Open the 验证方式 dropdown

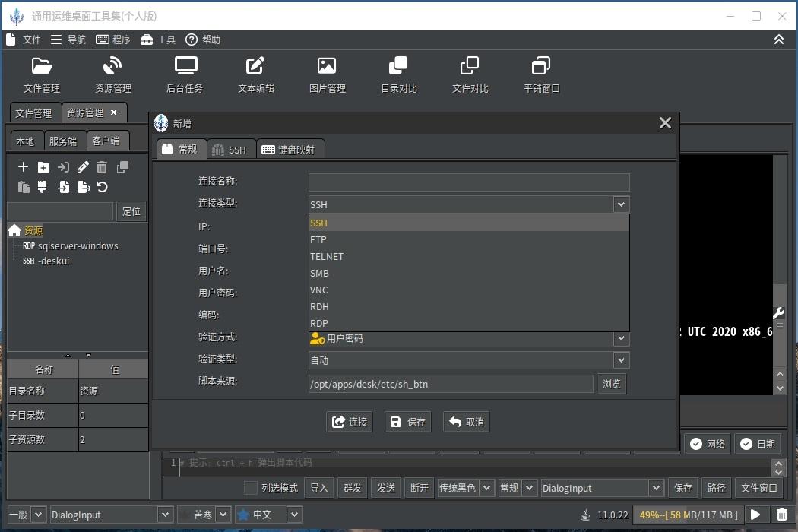point(469,338)
